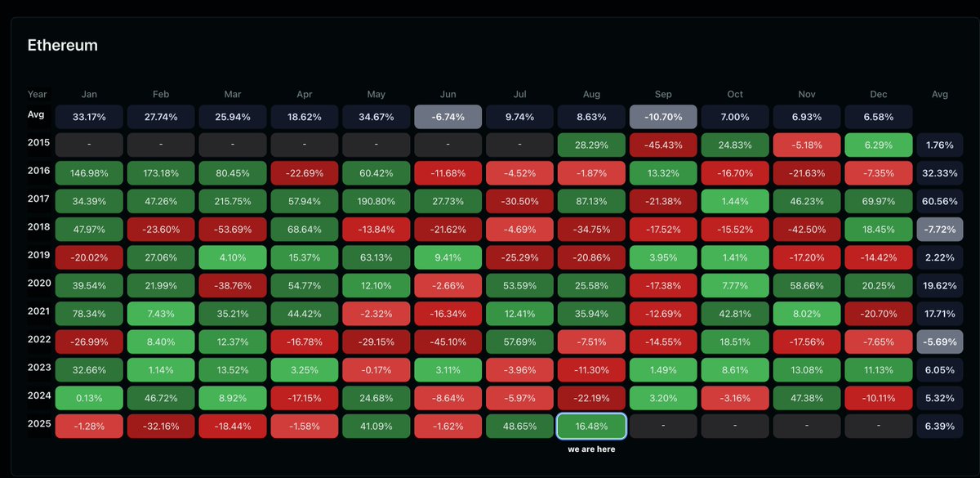Image resolution: width=980 pixels, height=478 pixels.
Task: Click the Avg column header on the right
Action: click(x=940, y=95)
